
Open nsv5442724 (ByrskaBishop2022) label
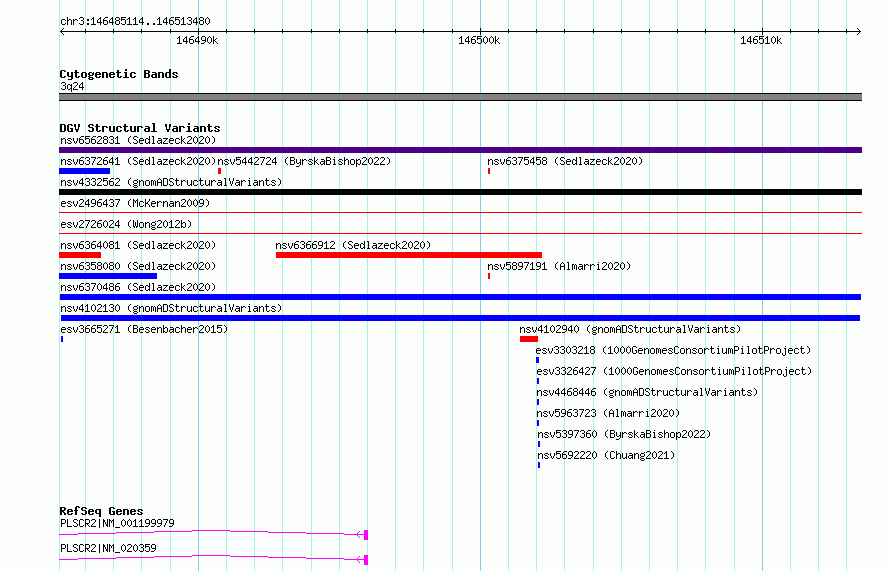pyautogui.click(x=304, y=161)
